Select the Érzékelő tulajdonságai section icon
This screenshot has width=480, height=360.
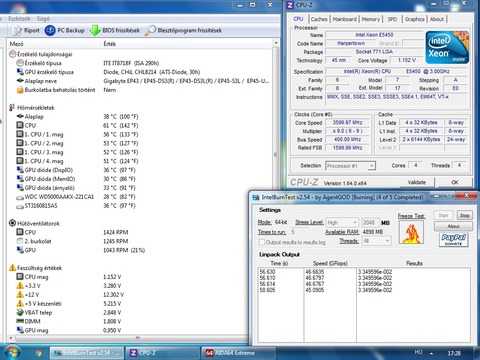[13, 54]
